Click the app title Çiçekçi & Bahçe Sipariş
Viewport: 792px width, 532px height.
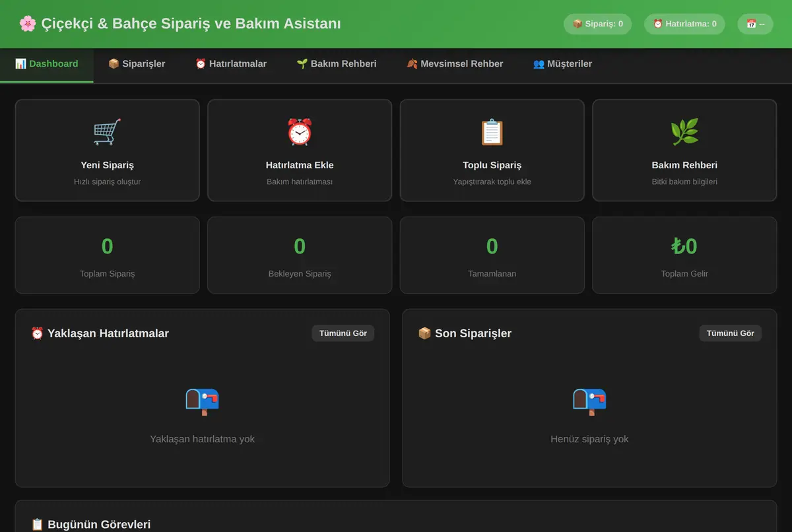(x=191, y=24)
